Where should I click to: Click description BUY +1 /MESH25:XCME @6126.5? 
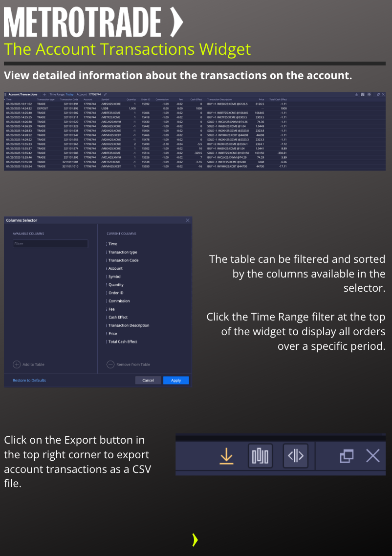tap(227, 104)
